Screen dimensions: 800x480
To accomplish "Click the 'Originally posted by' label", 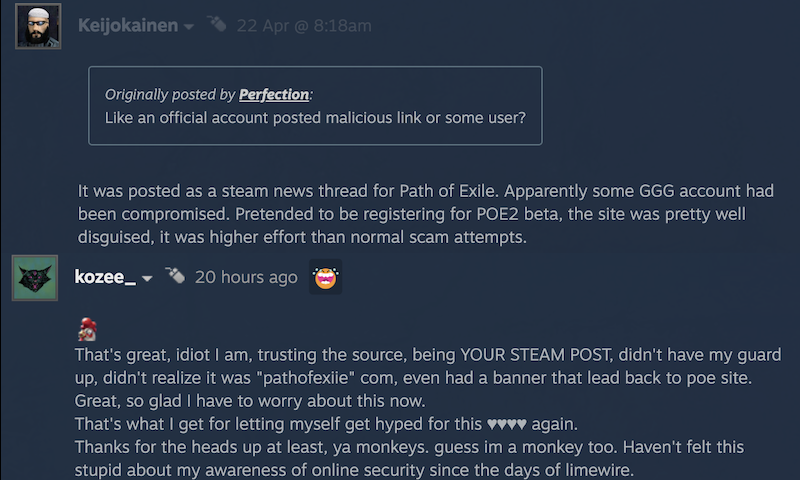I will click(x=170, y=95).
